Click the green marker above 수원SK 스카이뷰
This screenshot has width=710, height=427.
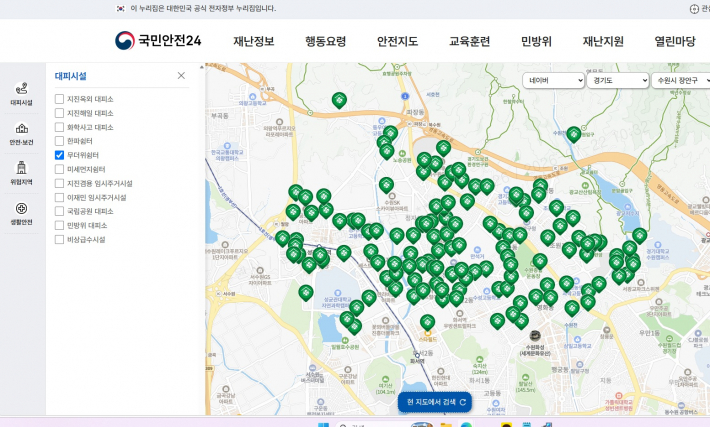point(386,185)
